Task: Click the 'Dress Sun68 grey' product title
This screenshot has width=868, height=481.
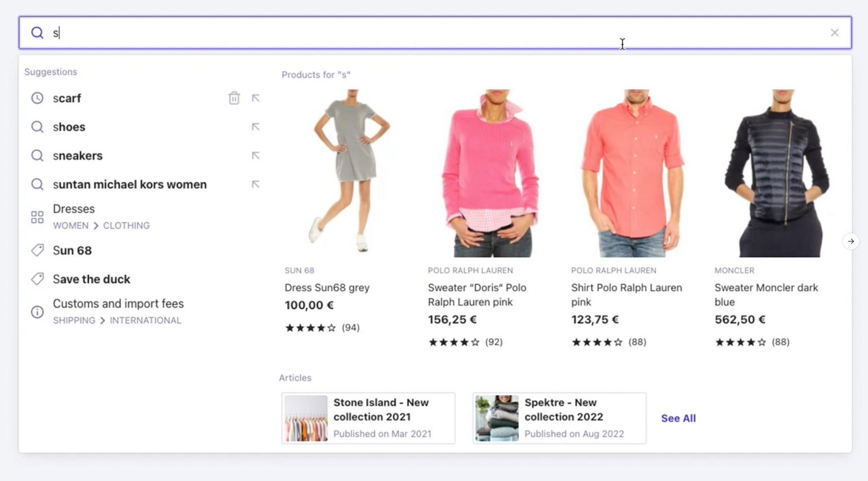Action: click(327, 288)
